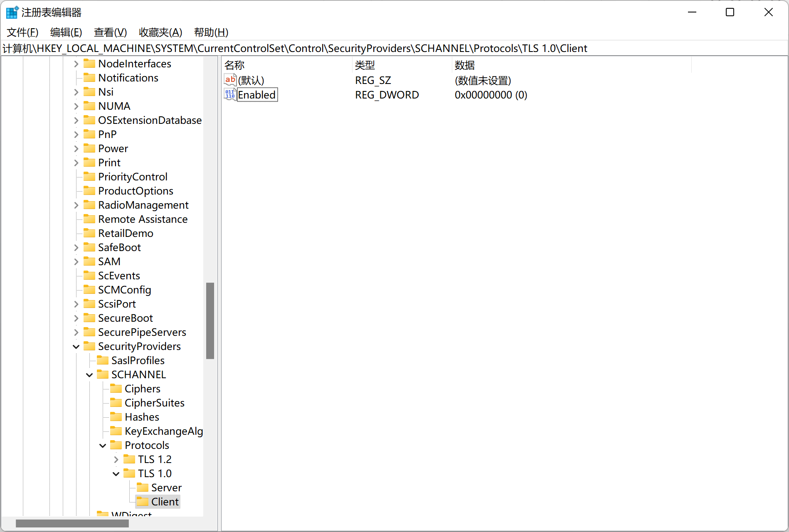Image resolution: width=789 pixels, height=532 pixels.
Task: Click the vertical scrollbar of the tree panel
Action: pos(210,320)
